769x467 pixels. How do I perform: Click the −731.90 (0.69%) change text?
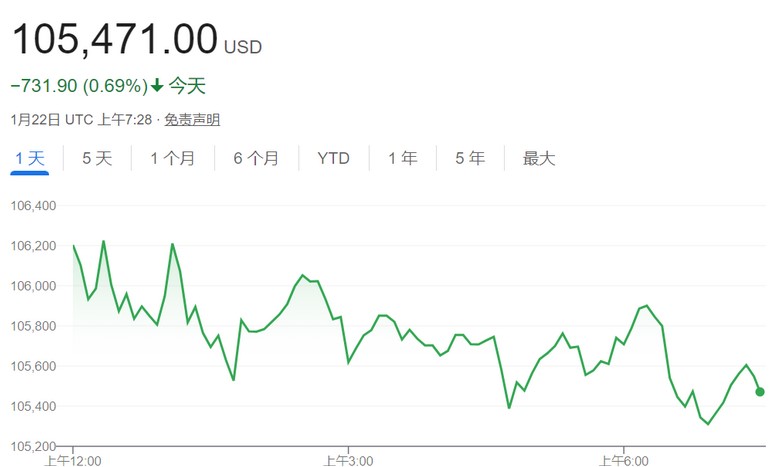[79, 86]
